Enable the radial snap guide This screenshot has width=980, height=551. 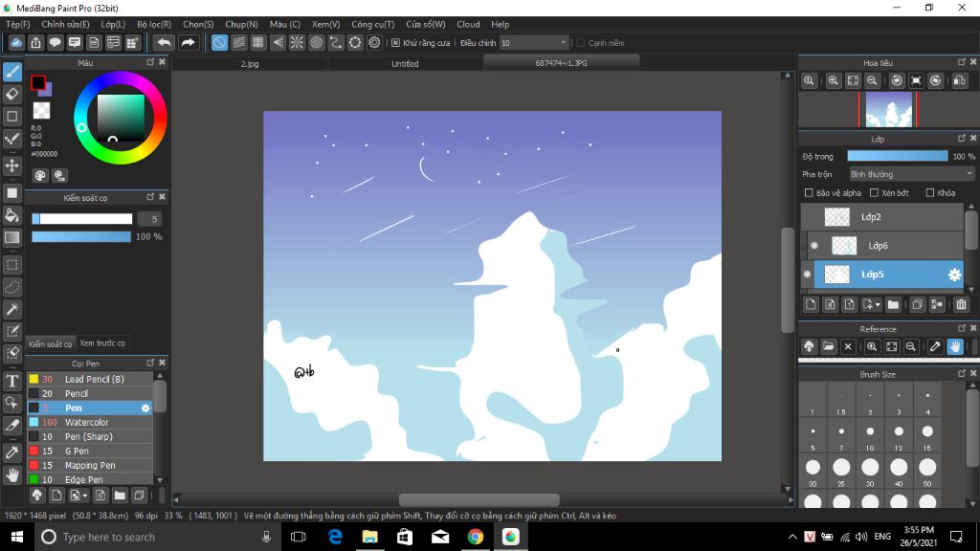(x=297, y=42)
